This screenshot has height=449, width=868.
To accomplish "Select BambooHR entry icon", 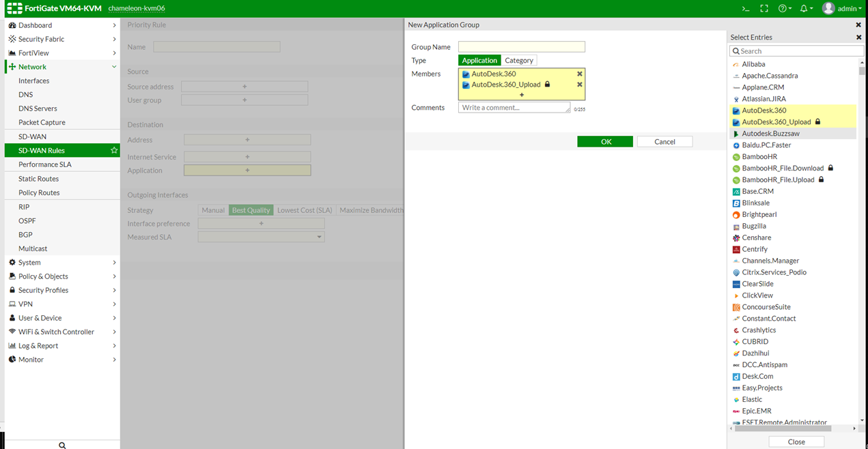I will coord(736,157).
